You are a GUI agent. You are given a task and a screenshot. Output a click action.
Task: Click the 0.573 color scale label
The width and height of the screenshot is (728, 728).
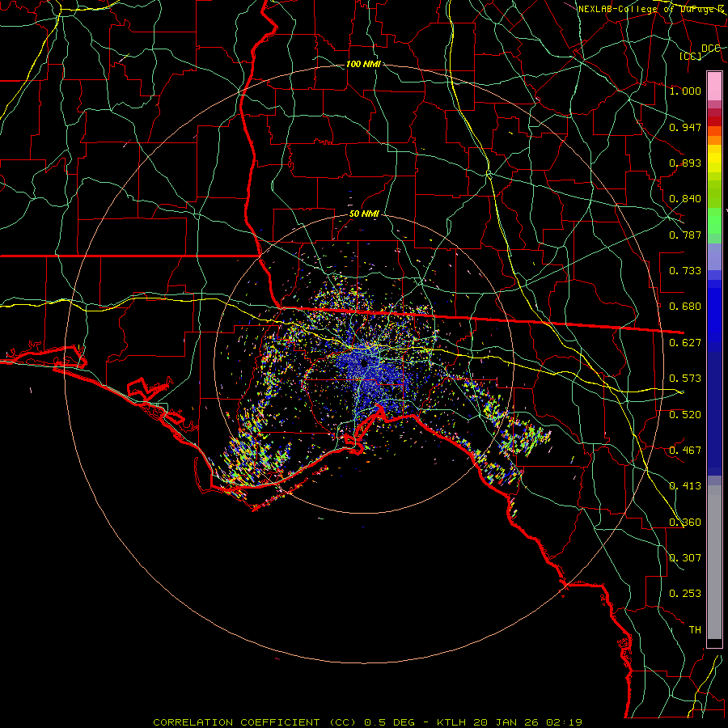pos(685,379)
